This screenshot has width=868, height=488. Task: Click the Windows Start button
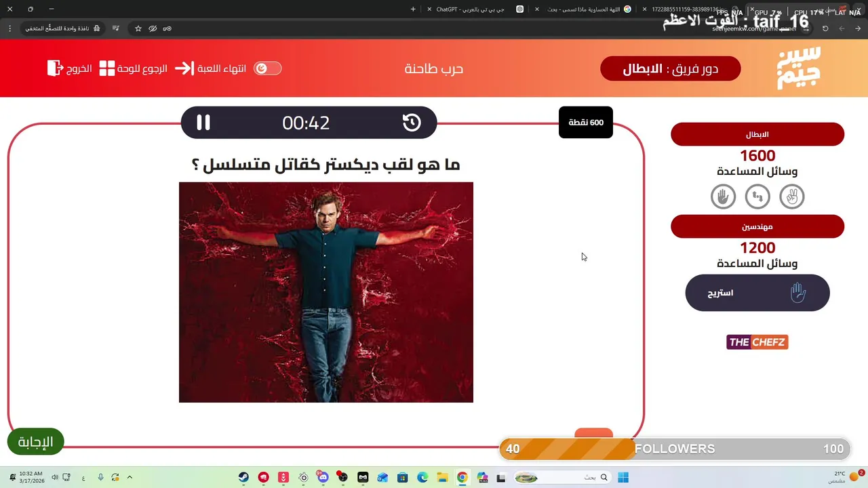(x=623, y=478)
